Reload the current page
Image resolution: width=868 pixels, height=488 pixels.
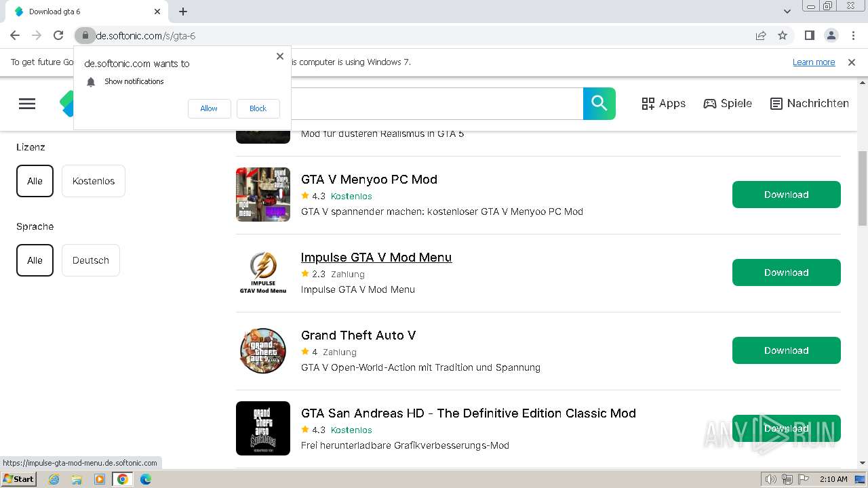pyautogui.click(x=58, y=35)
